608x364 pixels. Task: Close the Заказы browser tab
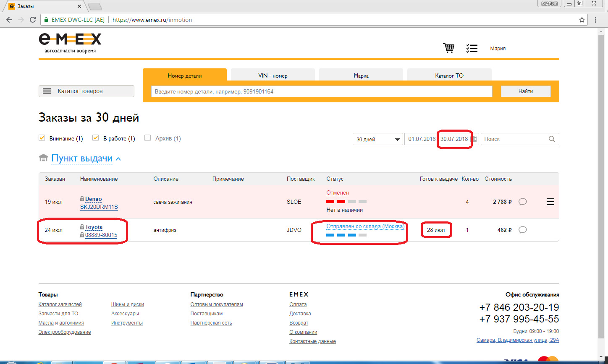click(x=80, y=6)
